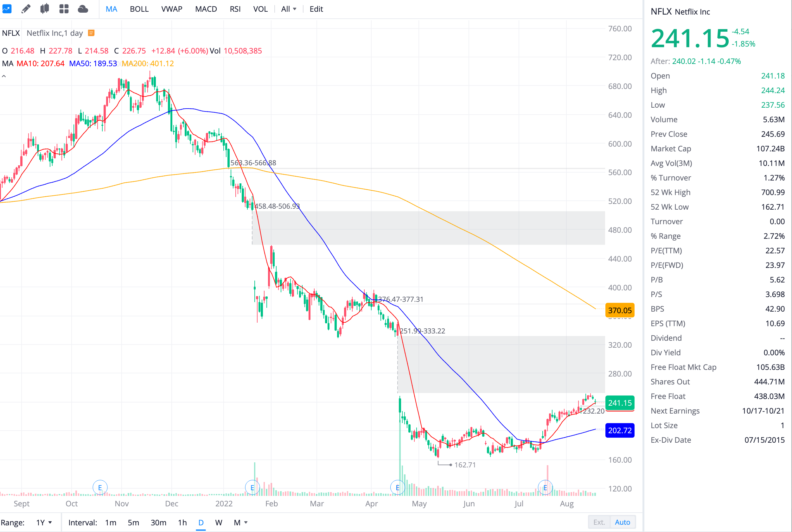Click the Nov earnings E marker

coord(100,488)
